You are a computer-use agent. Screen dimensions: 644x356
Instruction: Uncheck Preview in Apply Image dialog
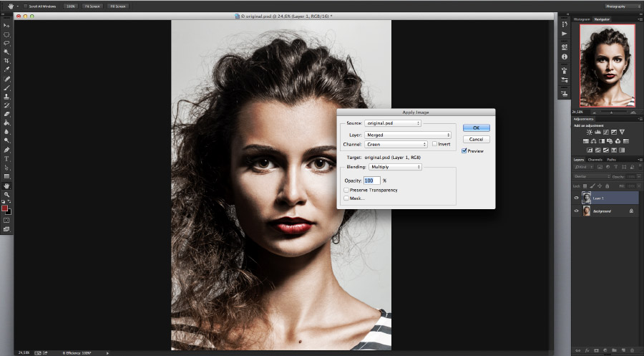click(464, 151)
